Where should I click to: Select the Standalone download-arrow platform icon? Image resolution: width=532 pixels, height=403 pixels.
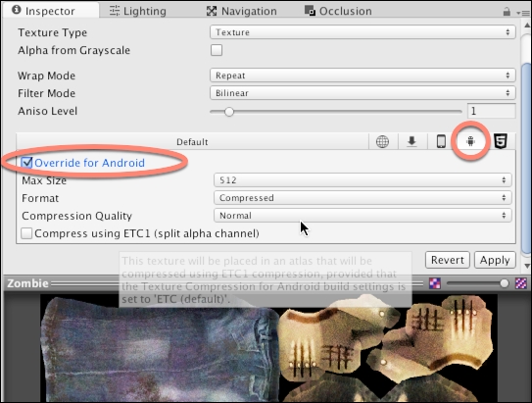click(x=411, y=141)
